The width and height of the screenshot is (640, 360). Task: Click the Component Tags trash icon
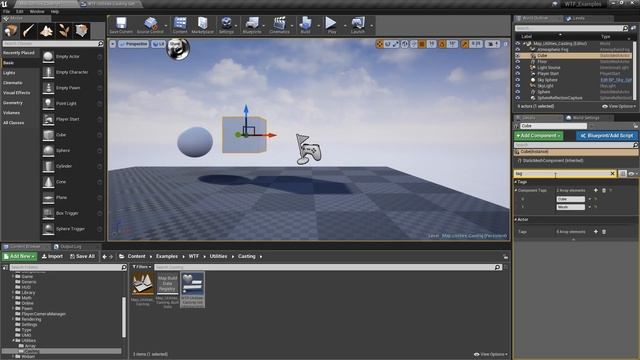pyautogui.click(x=604, y=190)
